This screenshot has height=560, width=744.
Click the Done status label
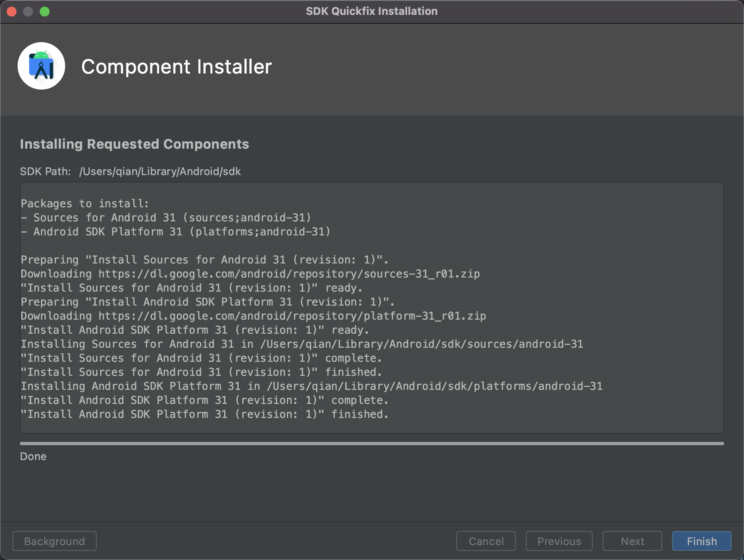[33, 456]
